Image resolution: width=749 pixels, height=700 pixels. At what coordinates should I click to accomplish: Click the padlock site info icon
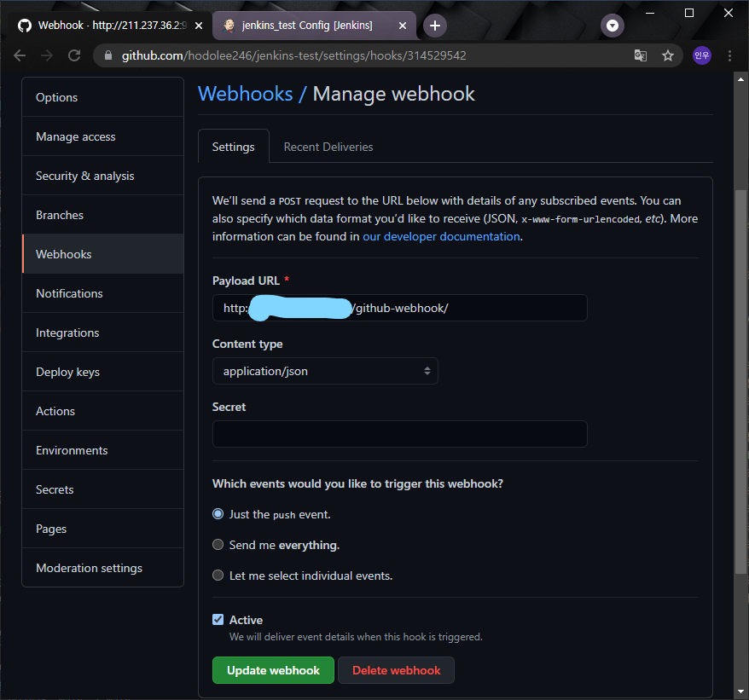point(108,56)
